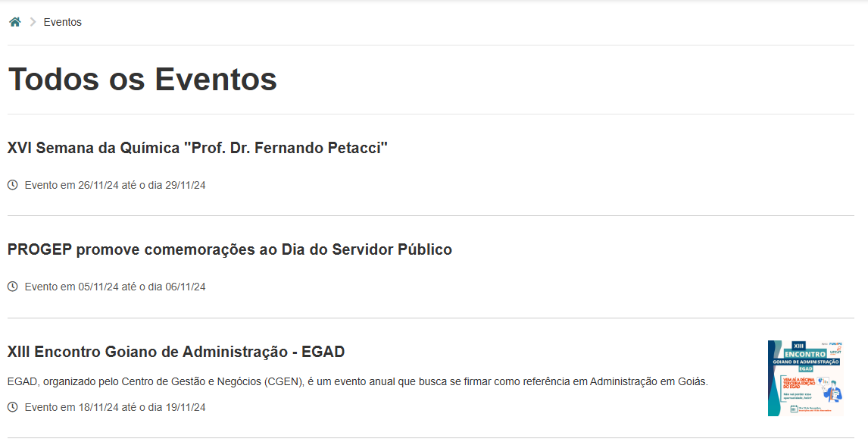Click the ENCONTRO banner in the EGAD poster

805,354
